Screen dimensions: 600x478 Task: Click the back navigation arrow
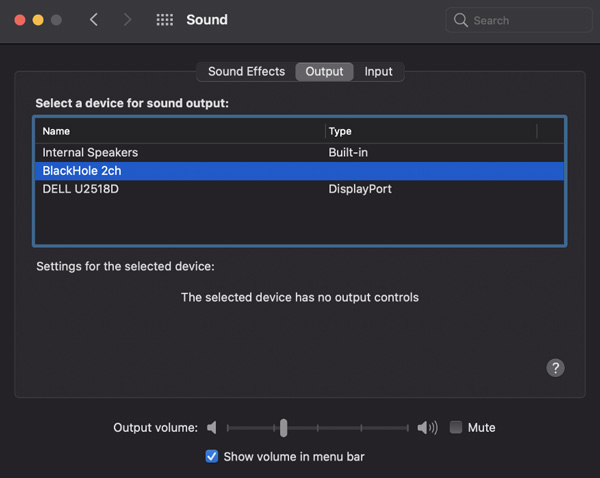point(94,20)
